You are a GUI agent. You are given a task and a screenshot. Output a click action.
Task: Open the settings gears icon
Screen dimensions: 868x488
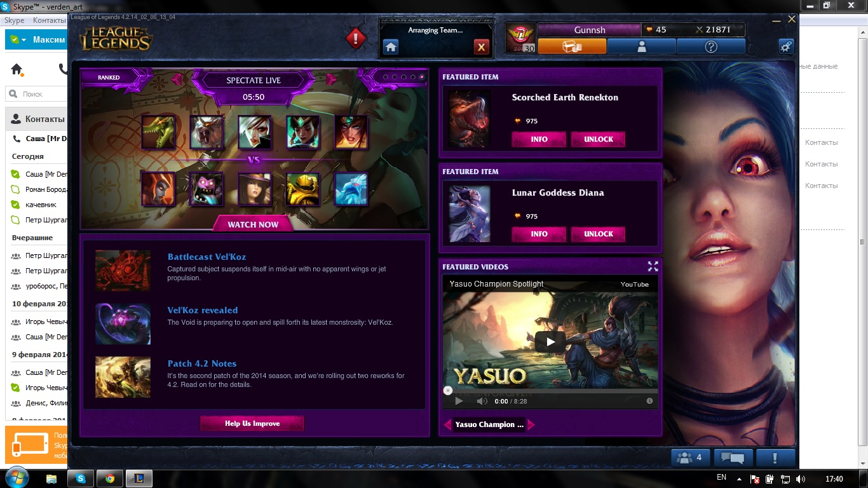786,46
